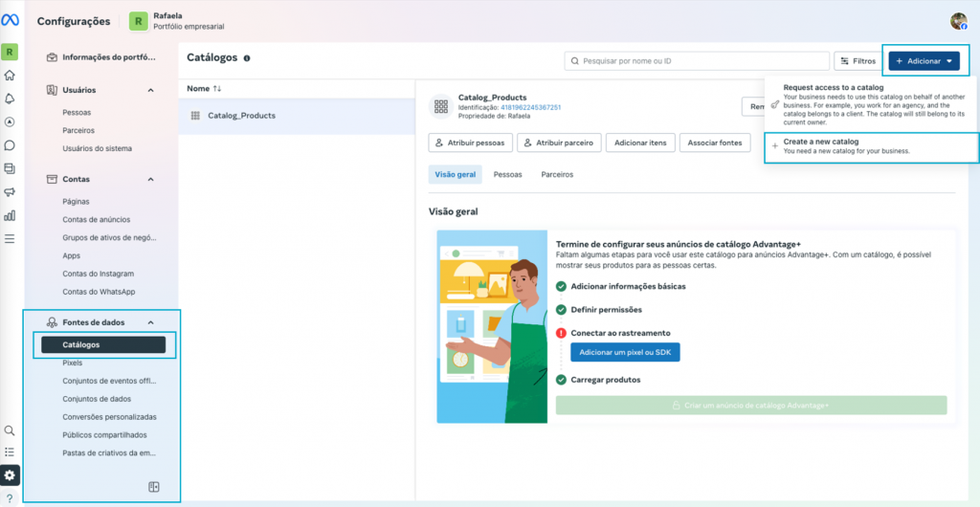Open Pastas de criativos da empresa item

(109, 453)
